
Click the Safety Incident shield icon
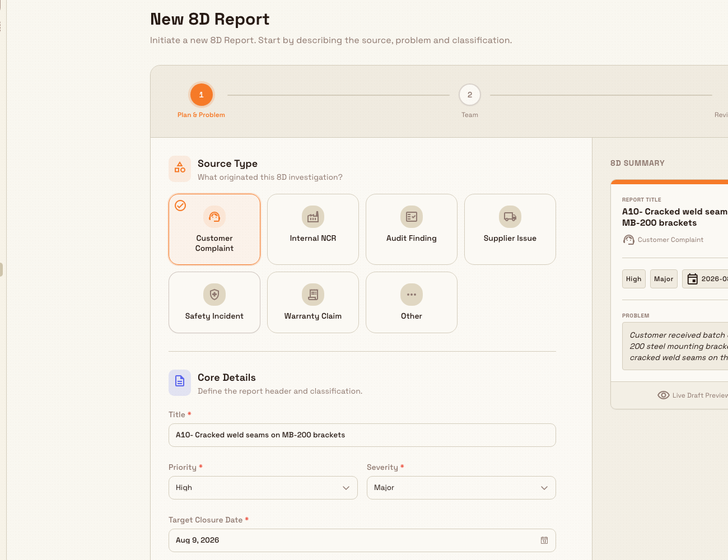214,295
